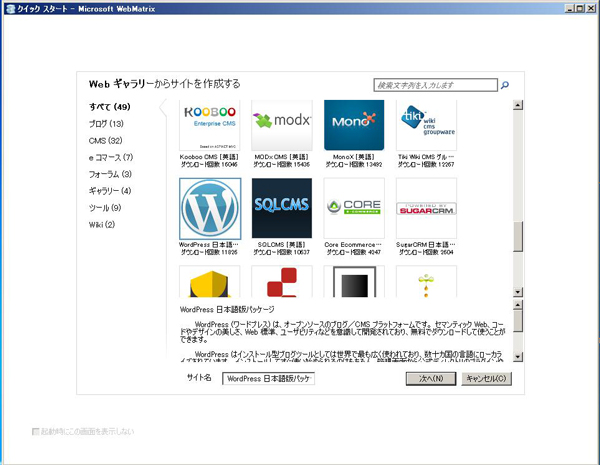Screen dimensions: 600x465
Task: Click the gallery scrollbar thumb
Action: [518, 236]
